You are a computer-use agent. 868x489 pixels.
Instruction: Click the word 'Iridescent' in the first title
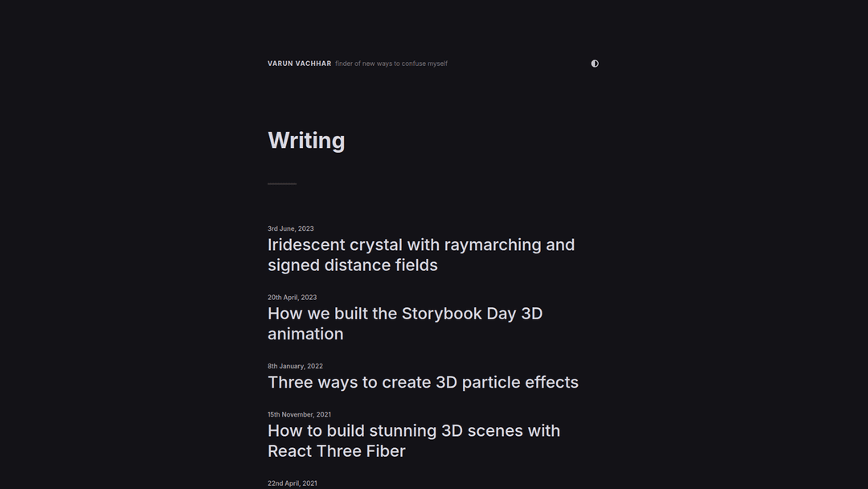point(306,244)
